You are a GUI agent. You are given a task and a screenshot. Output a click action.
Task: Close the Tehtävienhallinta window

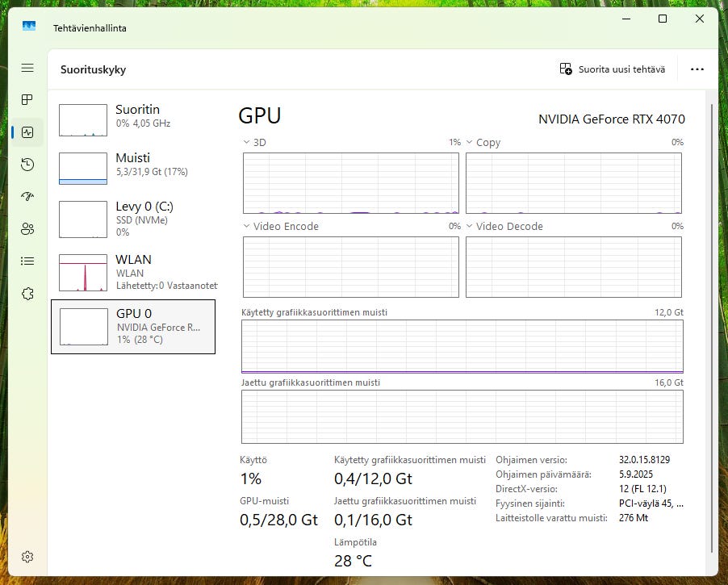(699, 19)
